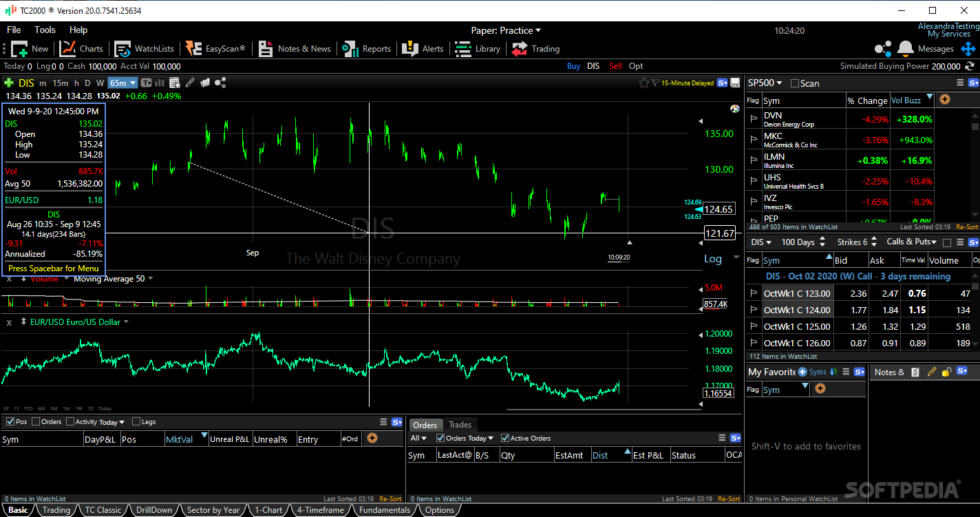Screen dimensions: 980x517
Task: Open SP500 watchlist hamburger menu icon
Action: tap(960, 83)
